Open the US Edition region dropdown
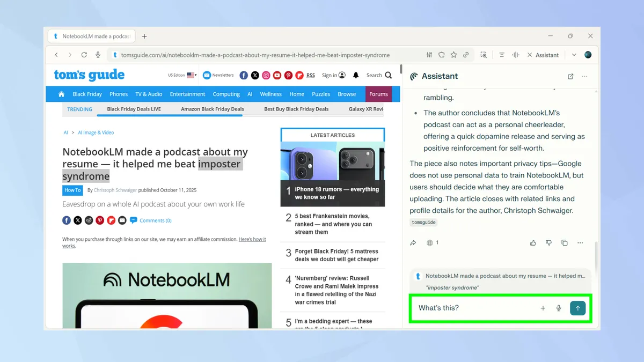This screenshot has height=362, width=644. click(x=182, y=76)
